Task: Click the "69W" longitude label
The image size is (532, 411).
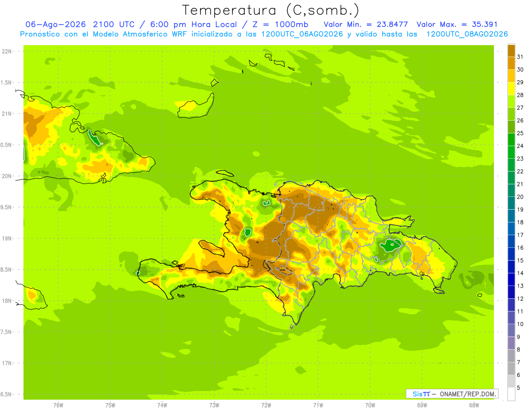Action: tap(422, 405)
